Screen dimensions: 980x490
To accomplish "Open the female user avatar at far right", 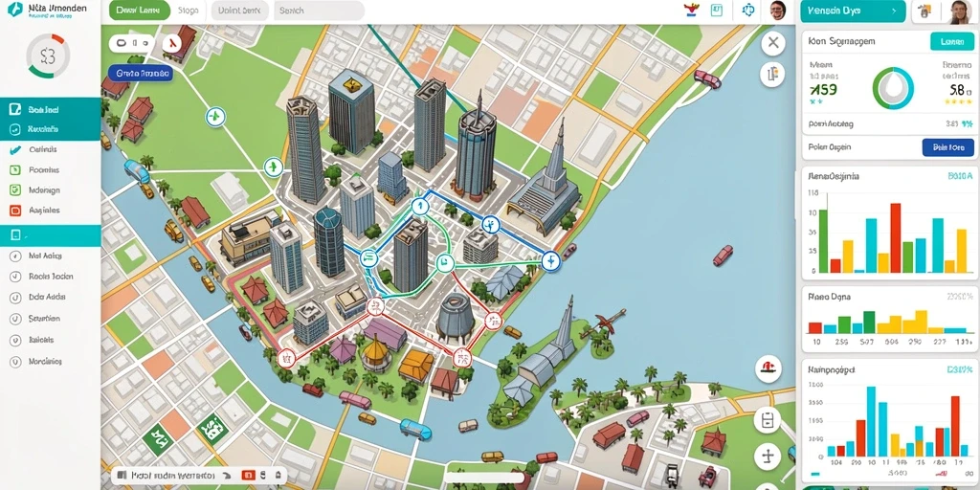I will 958,11.
